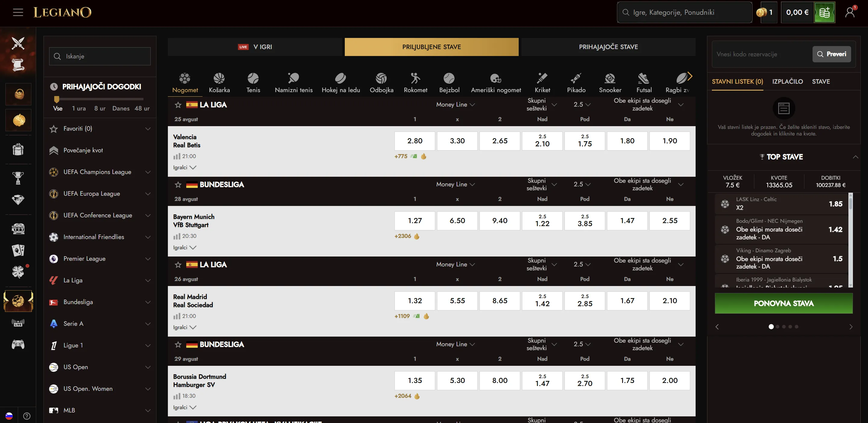The width and height of the screenshot is (868, 423).
Task: Select the crossed swords sidebar icon
Action: pos(18,43)
